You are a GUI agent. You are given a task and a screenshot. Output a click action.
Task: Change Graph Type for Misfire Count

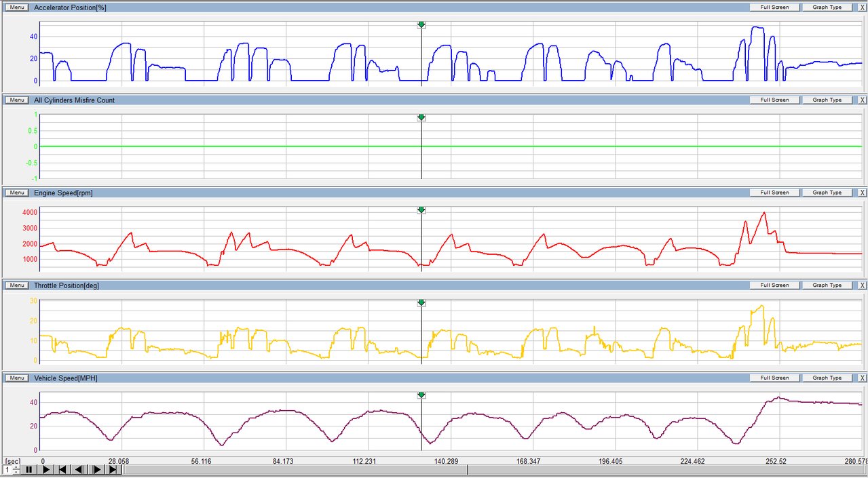(x=827, y=100)
